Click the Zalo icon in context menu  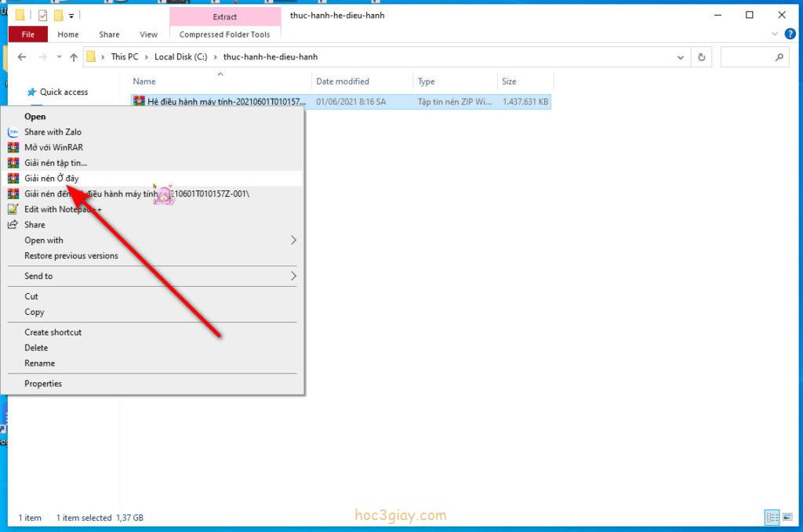click(13, 132)
